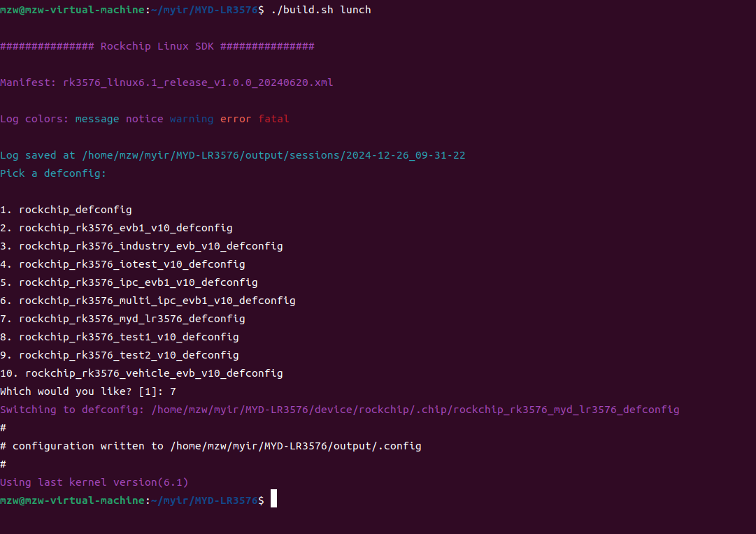Click option 6 multi_ipc_evb1_v10_defconfig
Image resolution: width=756 pixels, height=534 pixels.
148,301
